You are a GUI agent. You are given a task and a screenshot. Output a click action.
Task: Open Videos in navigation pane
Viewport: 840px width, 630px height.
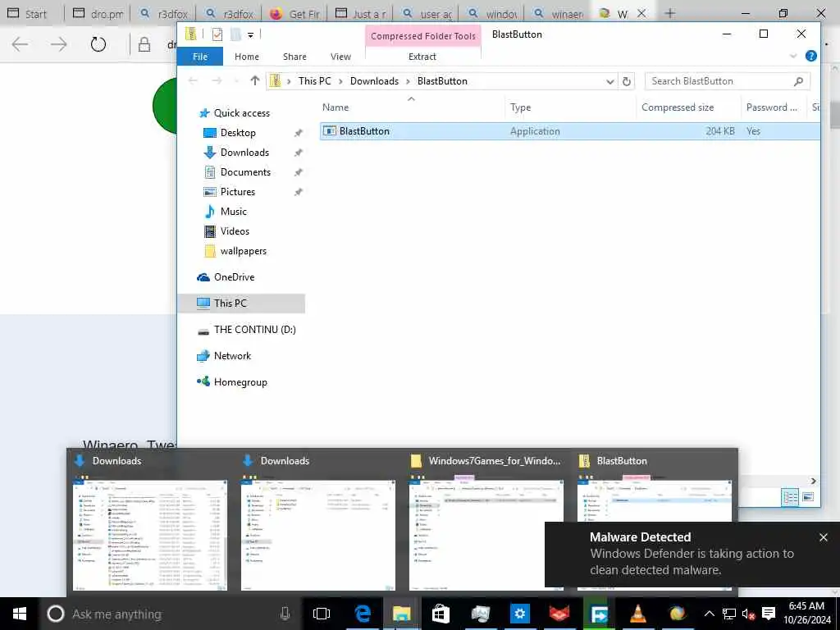235,231
